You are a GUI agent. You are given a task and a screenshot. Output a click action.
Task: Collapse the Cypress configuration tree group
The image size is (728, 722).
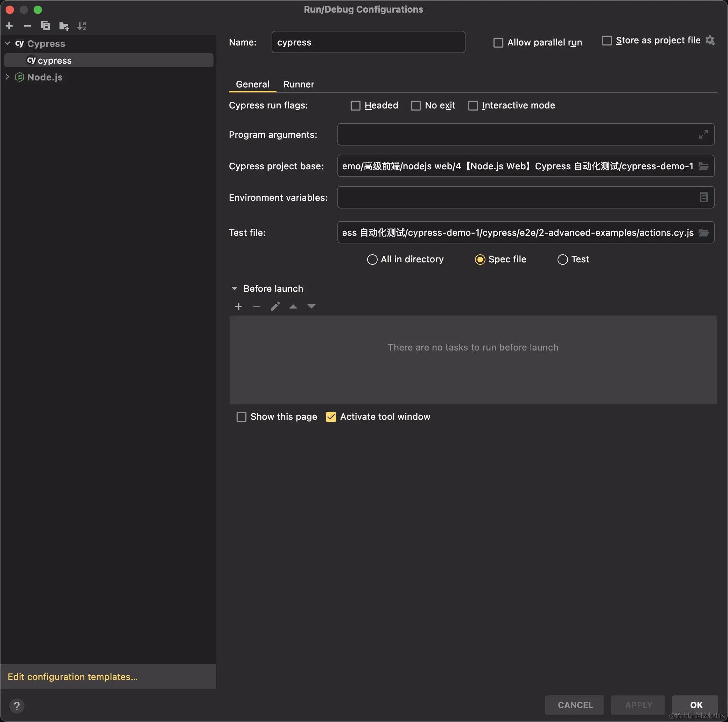click(x=7, y=43)
